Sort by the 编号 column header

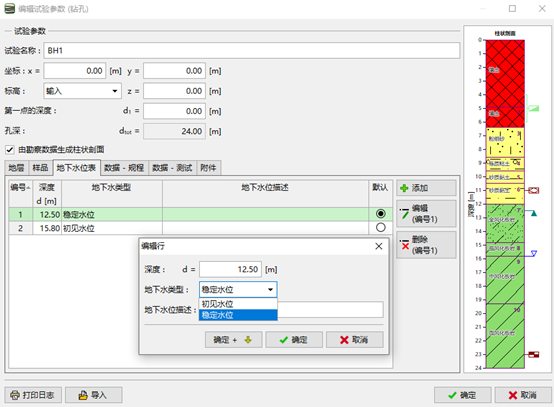21,194
